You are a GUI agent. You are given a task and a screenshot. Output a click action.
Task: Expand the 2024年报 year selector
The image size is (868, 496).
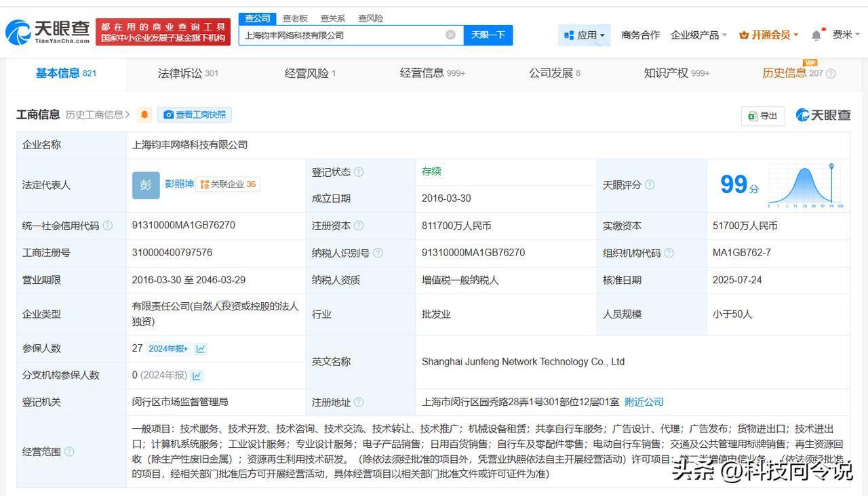[x=169, y=349]
